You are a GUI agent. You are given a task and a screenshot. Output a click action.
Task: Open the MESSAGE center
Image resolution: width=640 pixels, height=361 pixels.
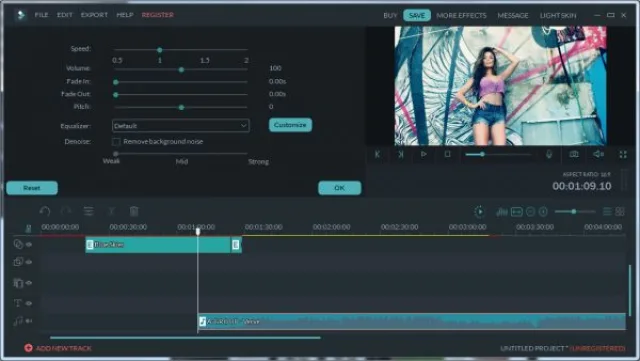click(x=513, y=16)
